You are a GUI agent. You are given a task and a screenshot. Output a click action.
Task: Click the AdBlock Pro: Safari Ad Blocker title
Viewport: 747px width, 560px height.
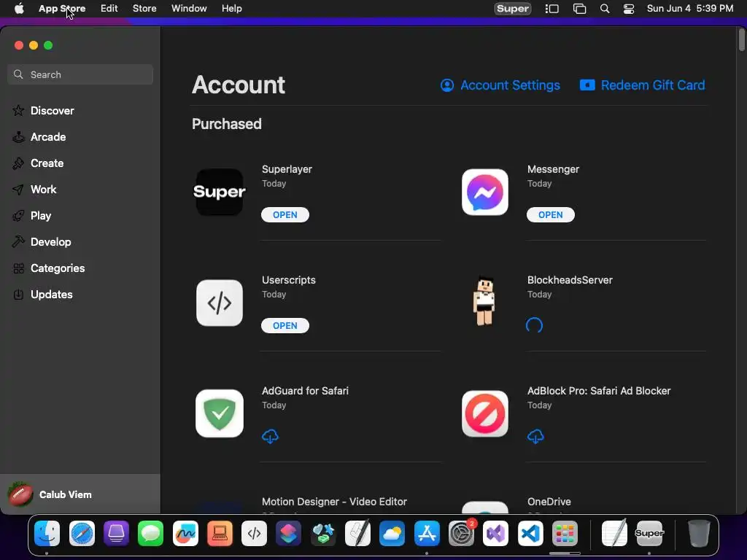(599, 391)
